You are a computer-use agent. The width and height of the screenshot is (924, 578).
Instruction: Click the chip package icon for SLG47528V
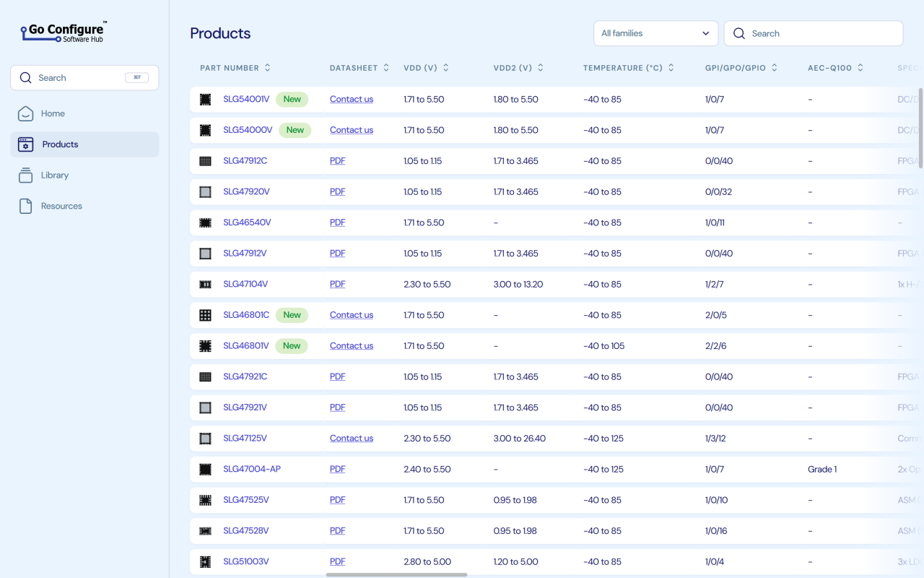pyautogui.click(x=205, y=531)
